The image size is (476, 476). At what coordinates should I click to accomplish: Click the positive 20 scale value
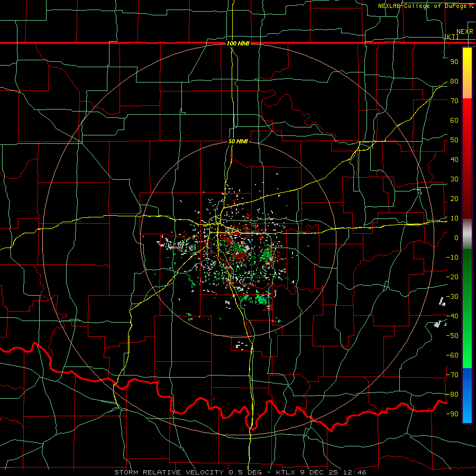454,199
